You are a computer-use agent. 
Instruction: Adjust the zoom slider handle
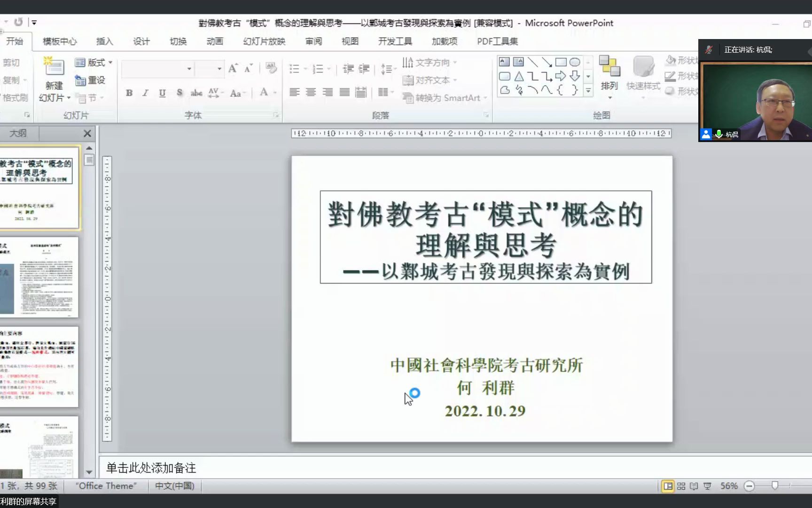coord(775,486)
